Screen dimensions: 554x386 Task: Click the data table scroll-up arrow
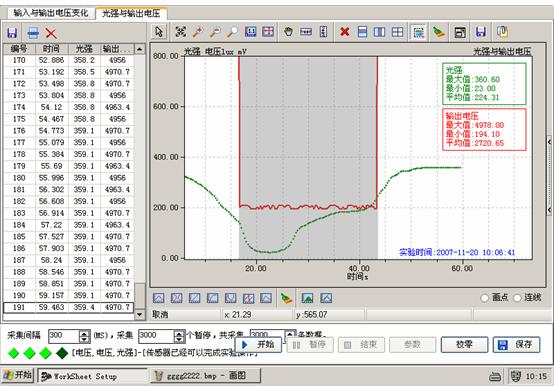pyautogui.click(x=140, y=49)
